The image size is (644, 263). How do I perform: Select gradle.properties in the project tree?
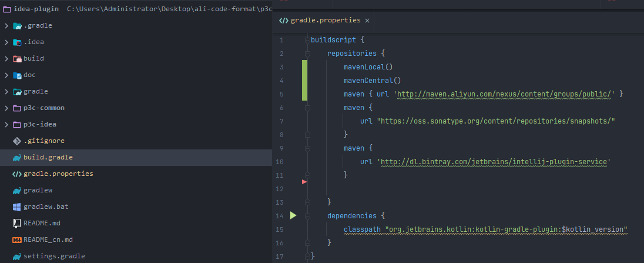tap(58, 174)
